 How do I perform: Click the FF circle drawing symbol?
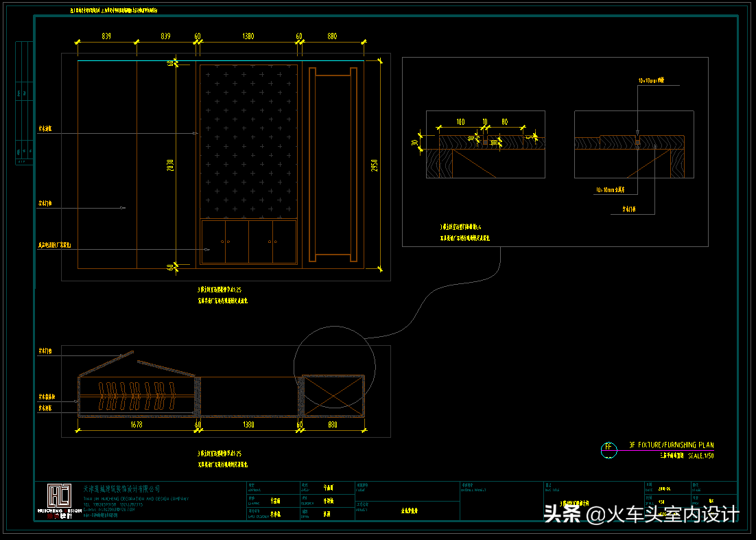click(609, 450)
